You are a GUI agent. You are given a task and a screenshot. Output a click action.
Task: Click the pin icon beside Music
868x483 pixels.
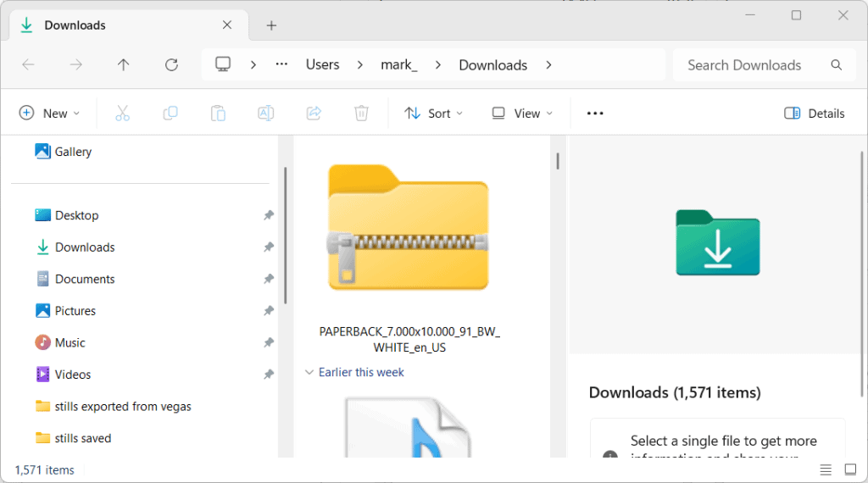[269, 342]
